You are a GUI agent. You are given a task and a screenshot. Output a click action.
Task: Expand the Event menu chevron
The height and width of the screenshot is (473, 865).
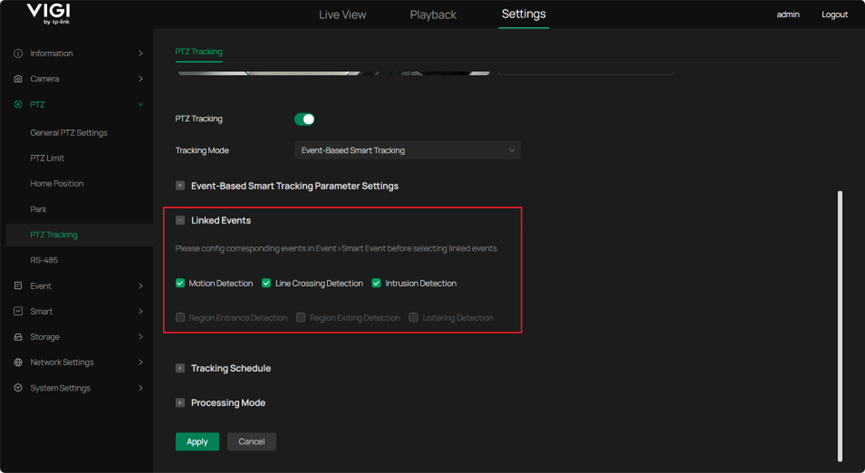(141, 286)
